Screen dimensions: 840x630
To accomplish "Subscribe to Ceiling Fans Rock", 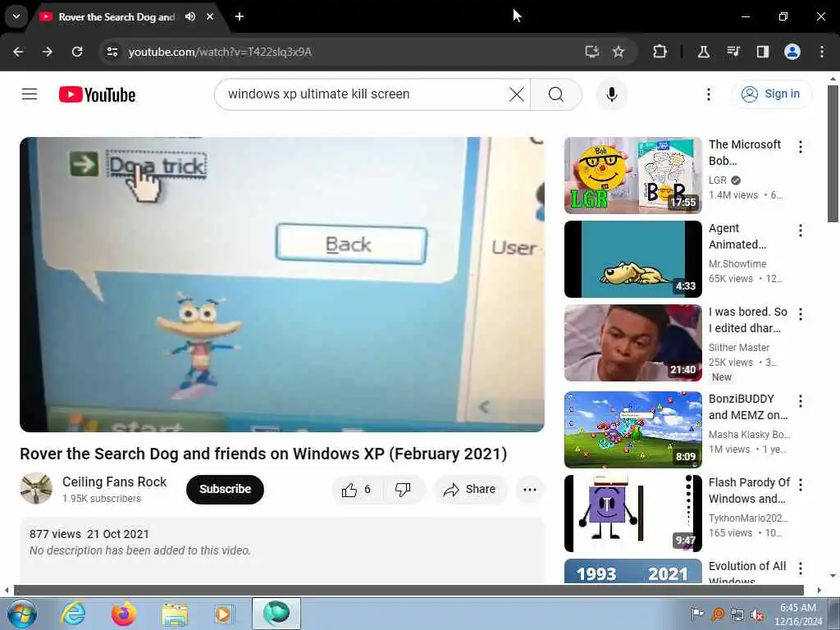I will 225,489.
